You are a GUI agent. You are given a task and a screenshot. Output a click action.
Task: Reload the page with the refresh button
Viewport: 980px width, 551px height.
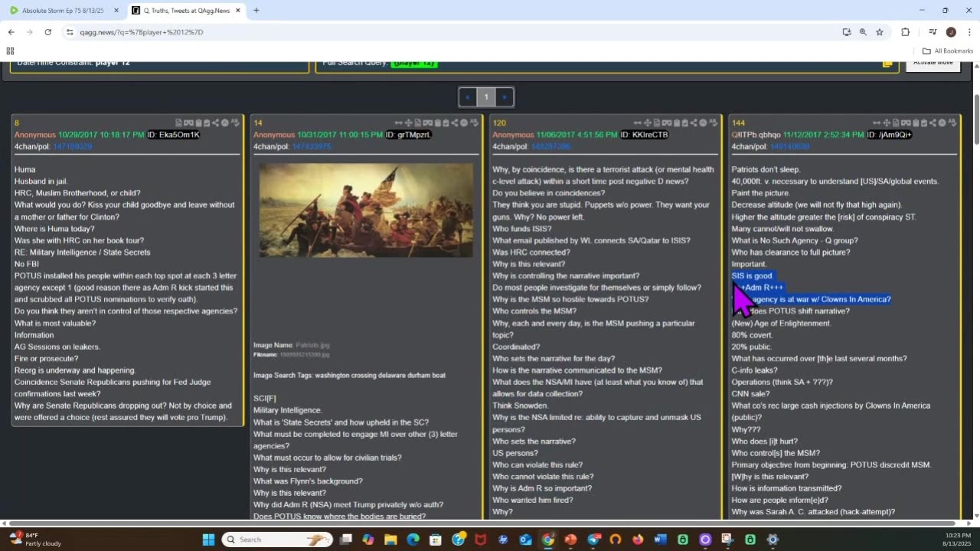click(47, 32)
